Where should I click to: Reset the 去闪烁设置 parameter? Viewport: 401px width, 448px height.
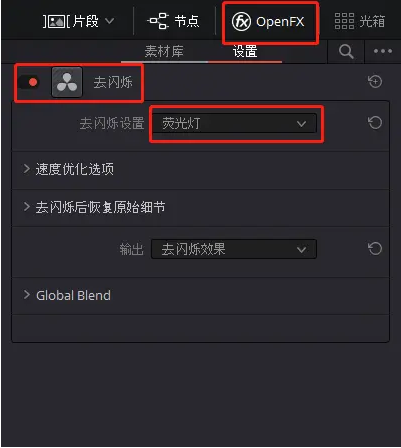click(375, 123)
